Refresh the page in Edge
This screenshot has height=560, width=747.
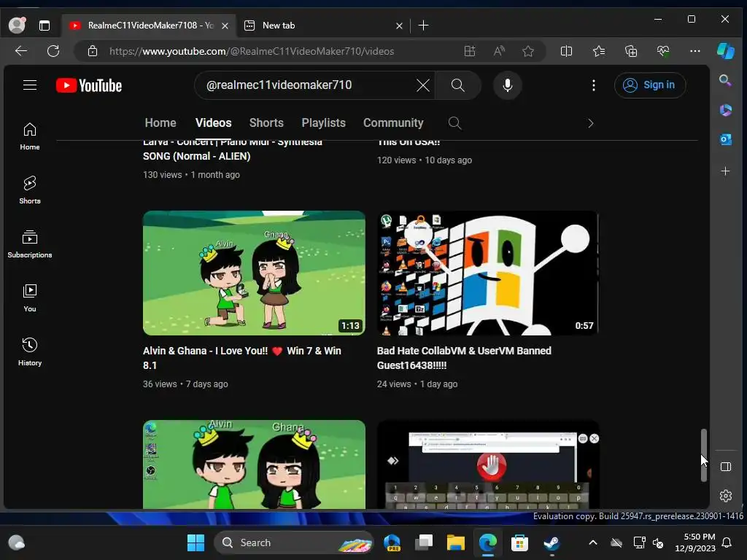coord(53,51)
